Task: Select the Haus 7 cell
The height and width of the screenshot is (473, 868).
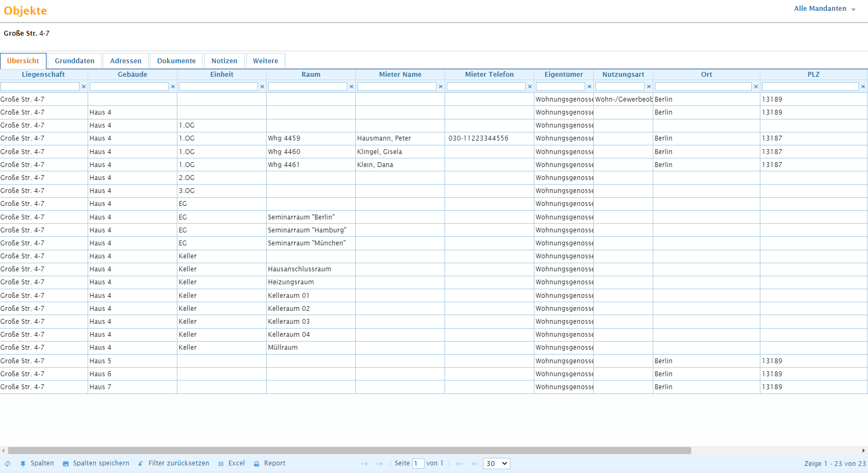Action: tap(132, 387)
